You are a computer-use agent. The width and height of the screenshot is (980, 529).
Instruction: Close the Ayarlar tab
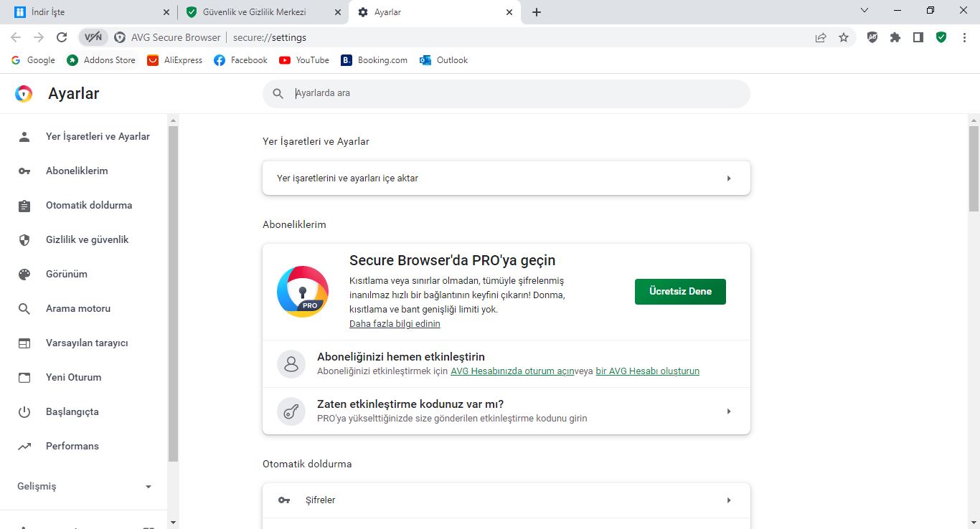(509, 12)
